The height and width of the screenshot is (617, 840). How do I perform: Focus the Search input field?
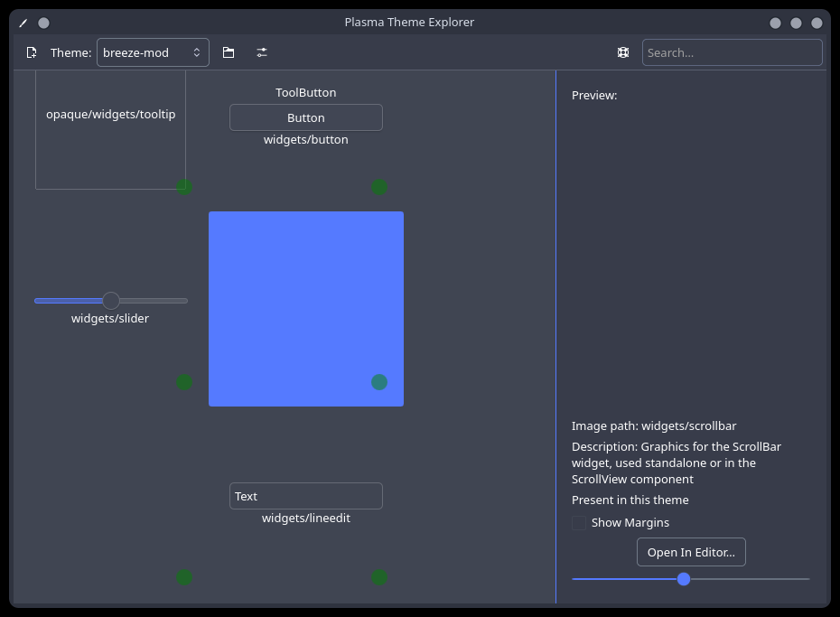(x=732, y=52)
